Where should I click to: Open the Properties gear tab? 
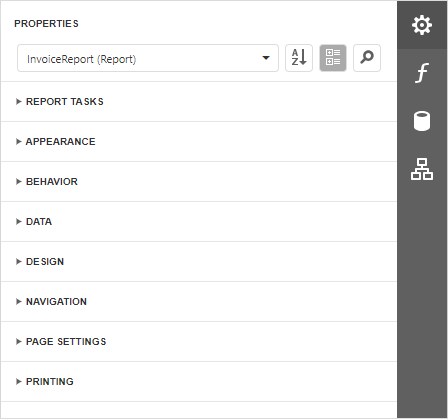pyautogui.click(x=422, y=25)
